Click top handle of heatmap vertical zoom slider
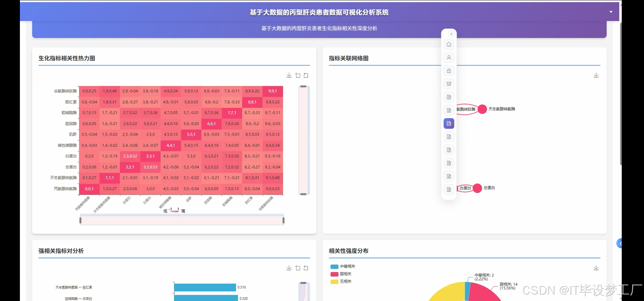The width and height of the screenshot is (644, 301). [x=303, y=87]
